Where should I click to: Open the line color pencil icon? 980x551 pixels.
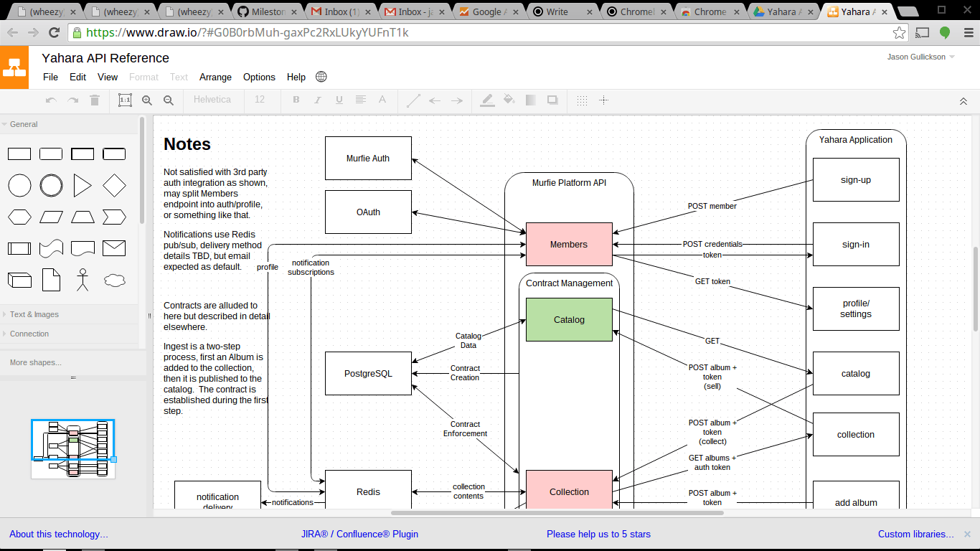487,100
